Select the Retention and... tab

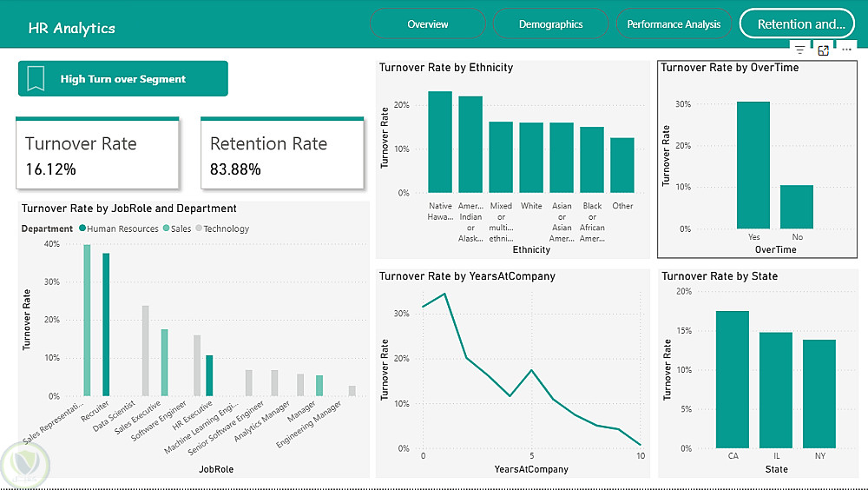pyautogui.click(x=797, y=23)
